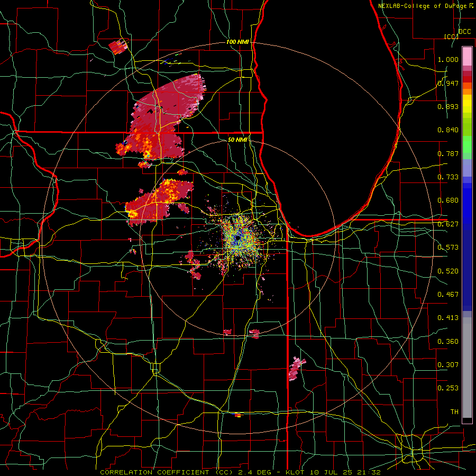Click the 0.520 color scale label
This screenshot has width=476, height=476.
(x=448, y=271)
